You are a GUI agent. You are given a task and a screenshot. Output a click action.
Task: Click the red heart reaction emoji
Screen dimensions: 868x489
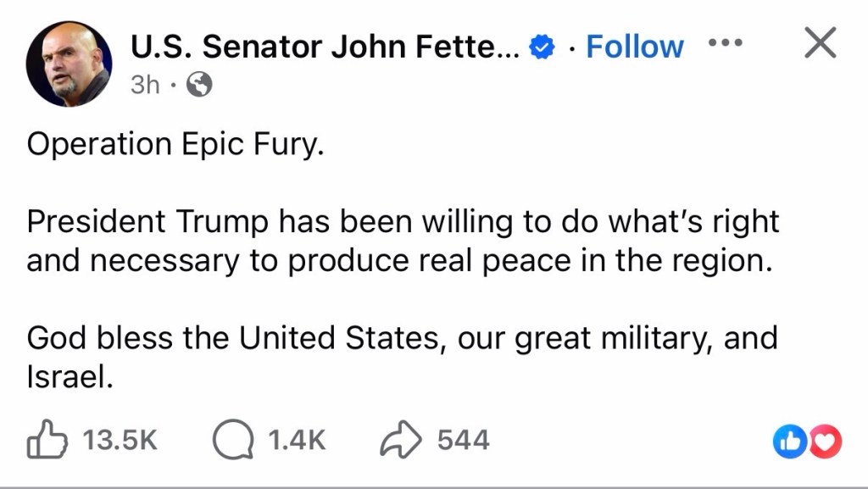coord(825,441)
